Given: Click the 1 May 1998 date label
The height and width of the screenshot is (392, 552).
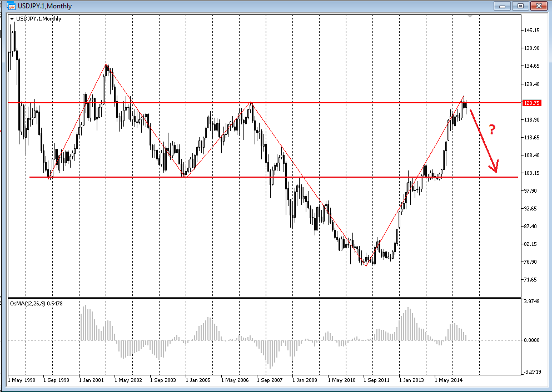Looking at the screenshot, I should (22, 380).
